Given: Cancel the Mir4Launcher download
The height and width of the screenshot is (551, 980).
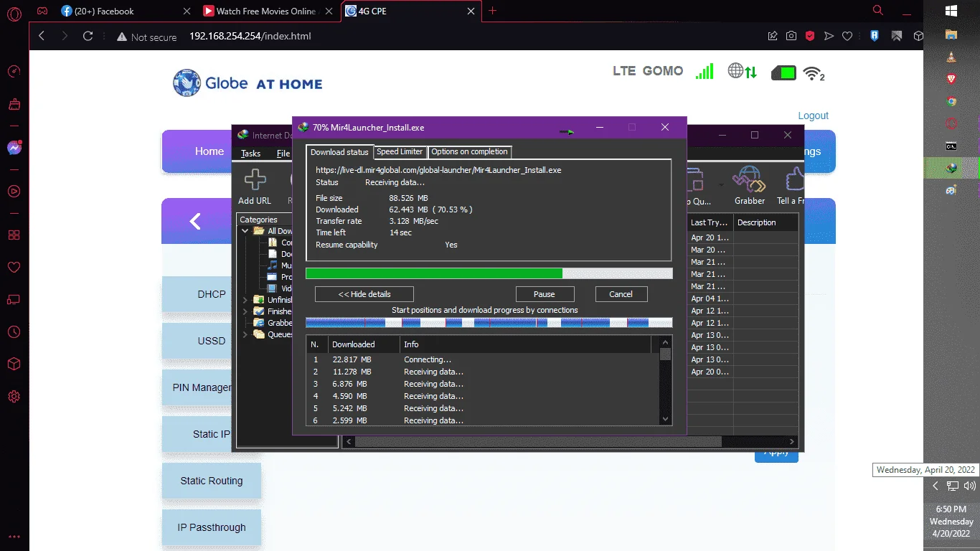Looking at the screenshot, I should (621, 294).
